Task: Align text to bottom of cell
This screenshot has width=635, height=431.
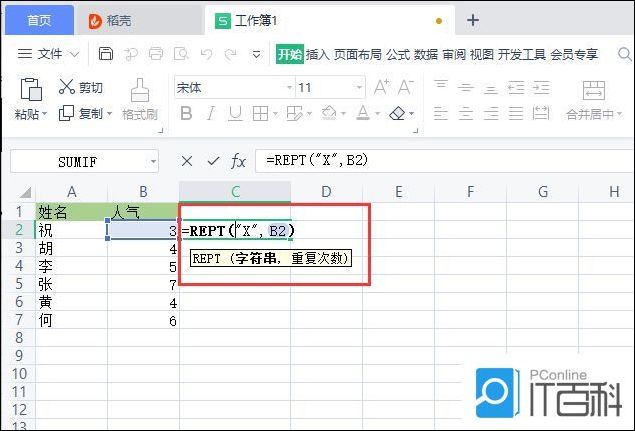Action: [491, 90]
